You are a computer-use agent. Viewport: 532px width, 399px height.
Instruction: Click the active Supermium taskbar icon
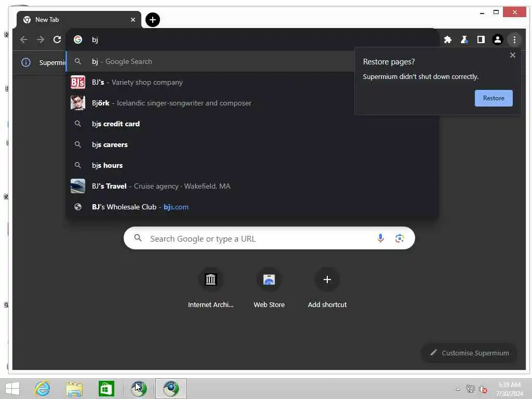pyautogui.click(x=170, y=389)
